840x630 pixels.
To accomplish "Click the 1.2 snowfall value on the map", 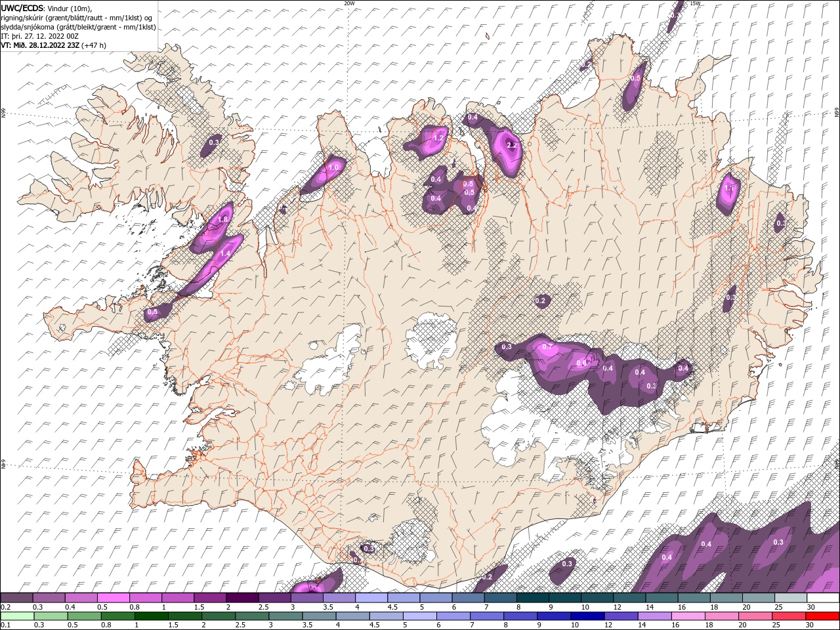I will tap(439, 138).
